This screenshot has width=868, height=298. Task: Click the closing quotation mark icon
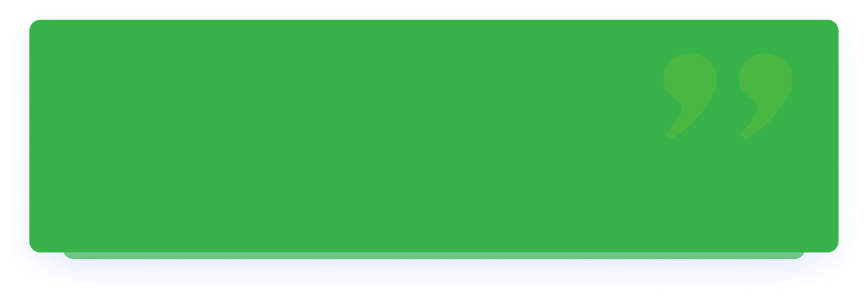tap(727, 95)
